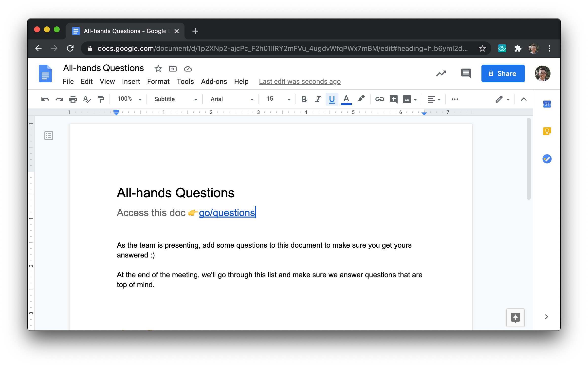588x367 pixels.
Task: Click the go/questions hyperlink in document
Action: pyautogui.click(x=227, y=213)
